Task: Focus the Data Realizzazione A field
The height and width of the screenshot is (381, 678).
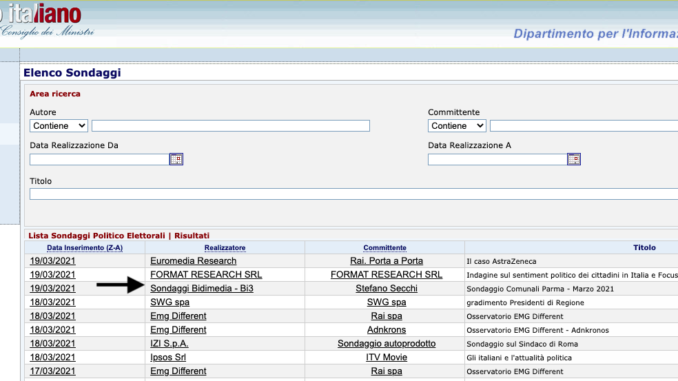Action: 497,160
